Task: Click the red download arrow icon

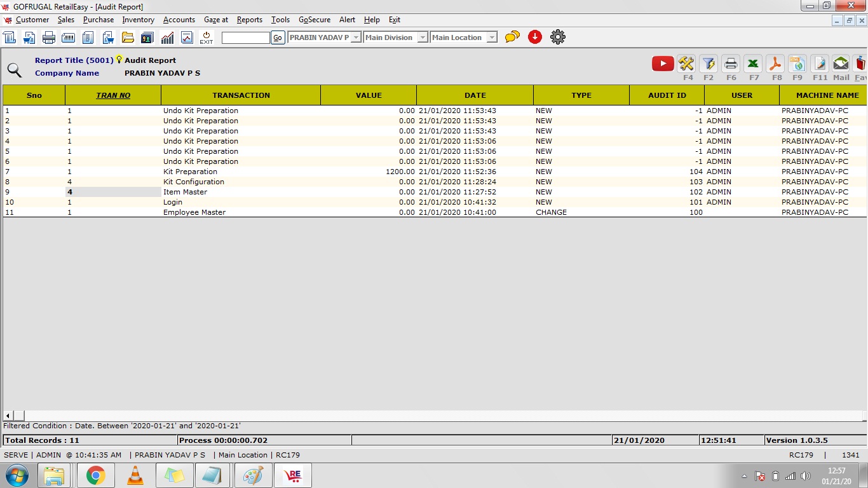Action: [535, 37]
